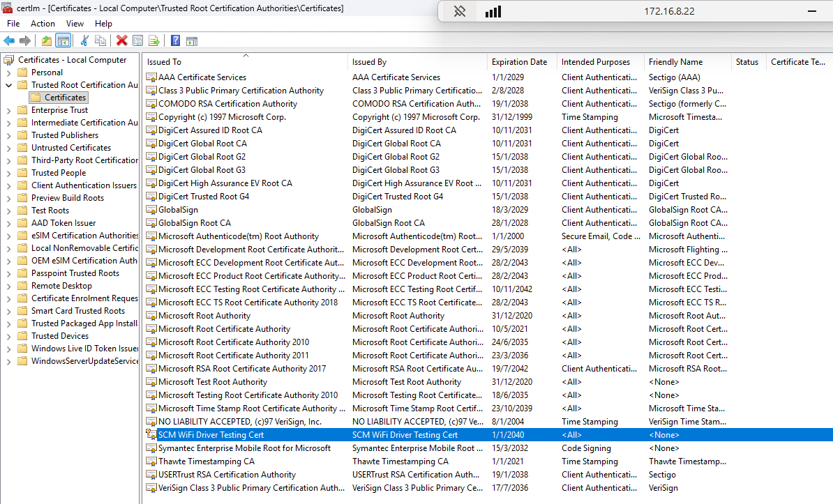Click the unpin icon on remote connection bar

460,11
